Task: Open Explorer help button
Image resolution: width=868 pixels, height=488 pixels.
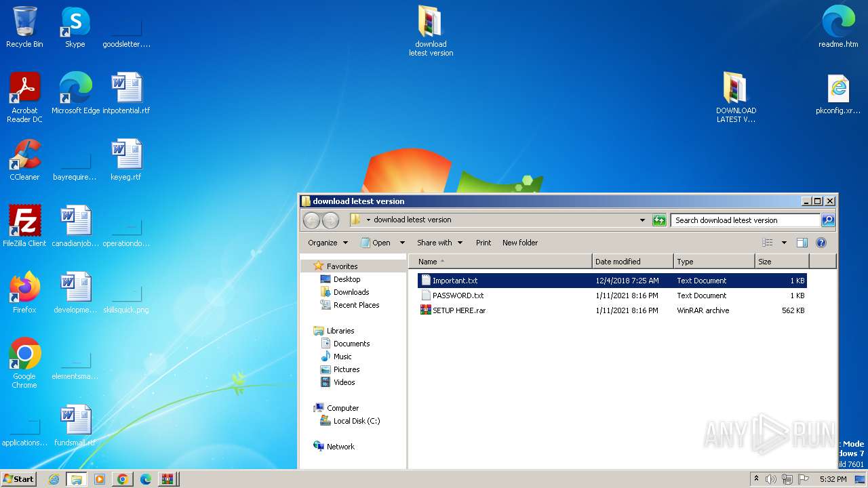Action: point(821,243)
